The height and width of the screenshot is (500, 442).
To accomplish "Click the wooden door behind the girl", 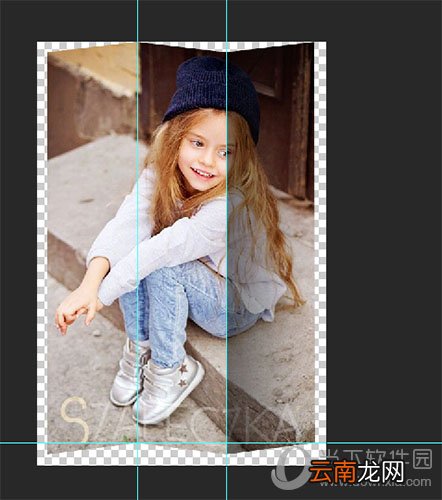I will (283, 117).
